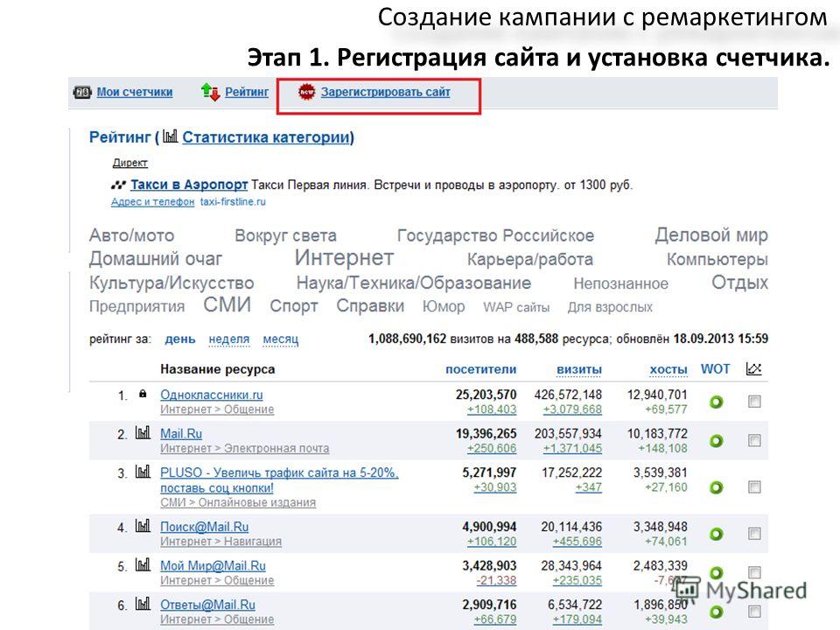Screen dimensions: 840x630
Task: Open the Спорт category
Action: point(294,306)
